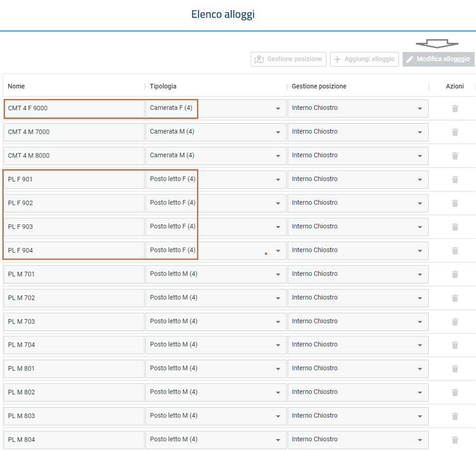Change Gestione posizione for PL F 904

(x=358, y=250)
